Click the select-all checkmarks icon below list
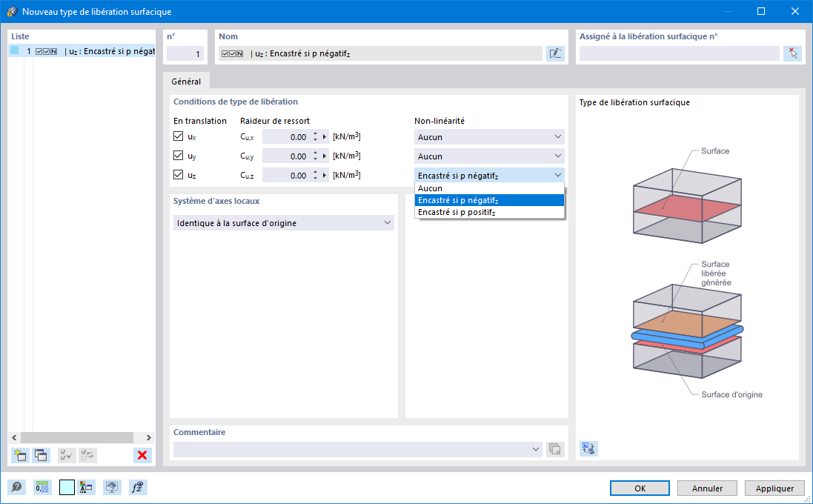The height and width of the screenshot is (504, 813). (x=67, y=455)
